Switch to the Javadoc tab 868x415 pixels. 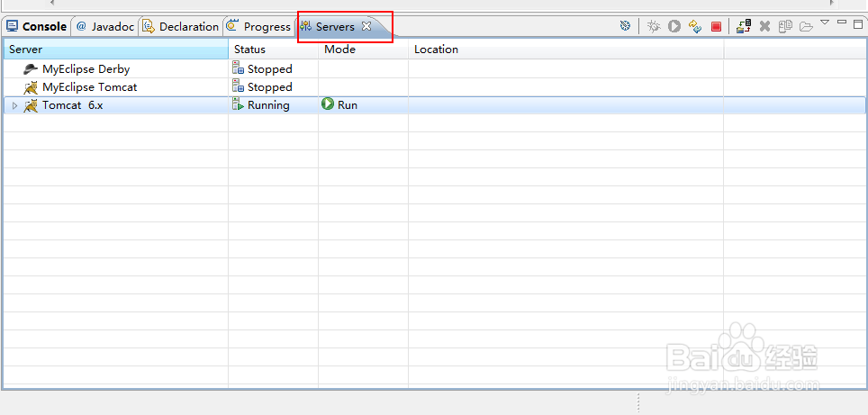105,27
